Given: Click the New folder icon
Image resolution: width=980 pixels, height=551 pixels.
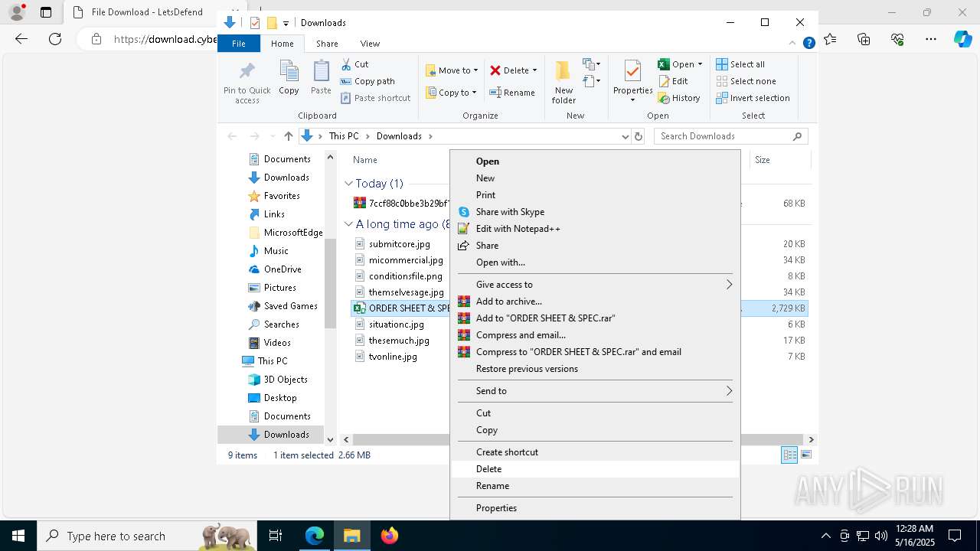Looking at the screenshot, I should tap(563, 71).
